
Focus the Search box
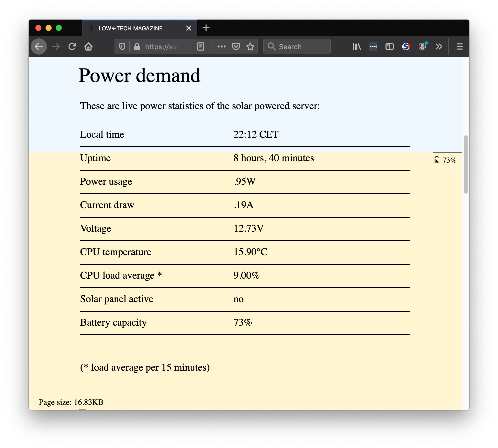(x=297, y=47)
